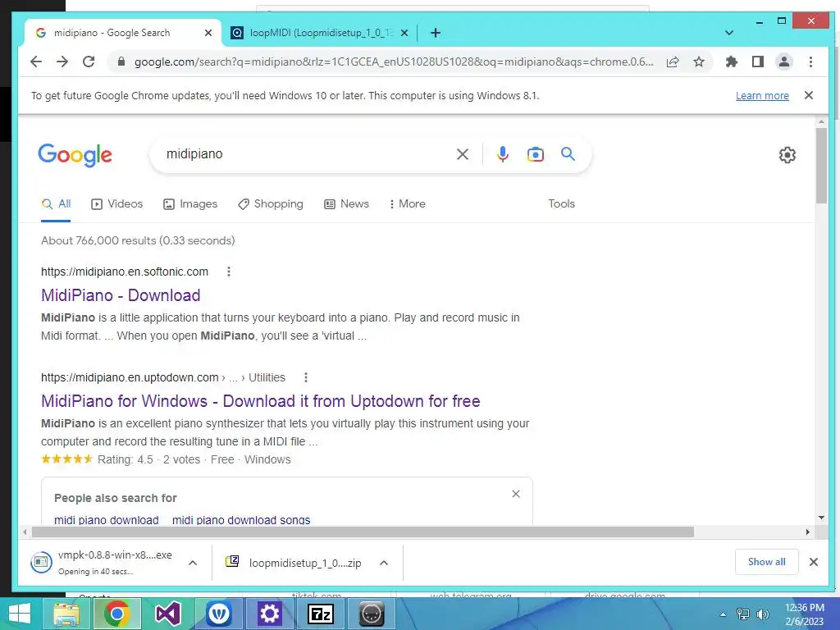Expand vmpk download options chevron

click(193, 563)
